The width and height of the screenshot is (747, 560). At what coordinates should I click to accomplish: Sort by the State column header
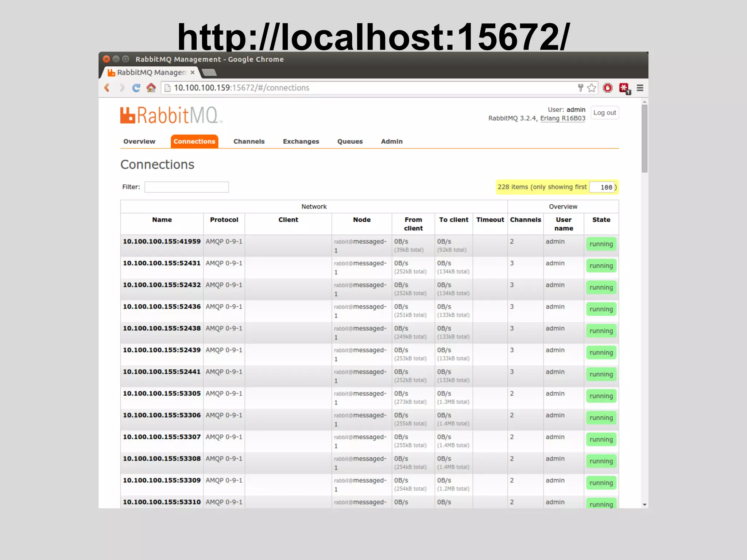[x=601, y=220]
